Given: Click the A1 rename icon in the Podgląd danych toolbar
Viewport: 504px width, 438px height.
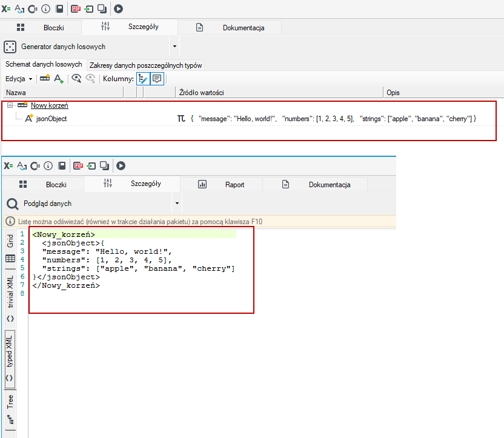Looking at the screenshot, I should [22, 166].
